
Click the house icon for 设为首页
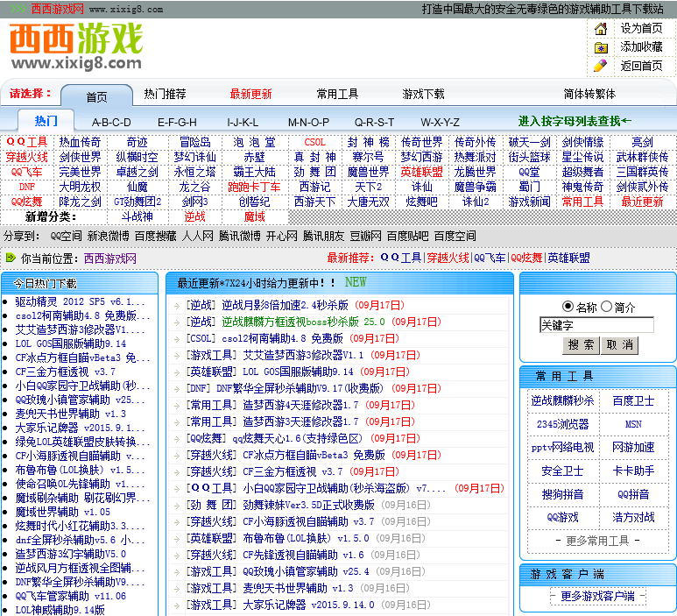(601, 29)
